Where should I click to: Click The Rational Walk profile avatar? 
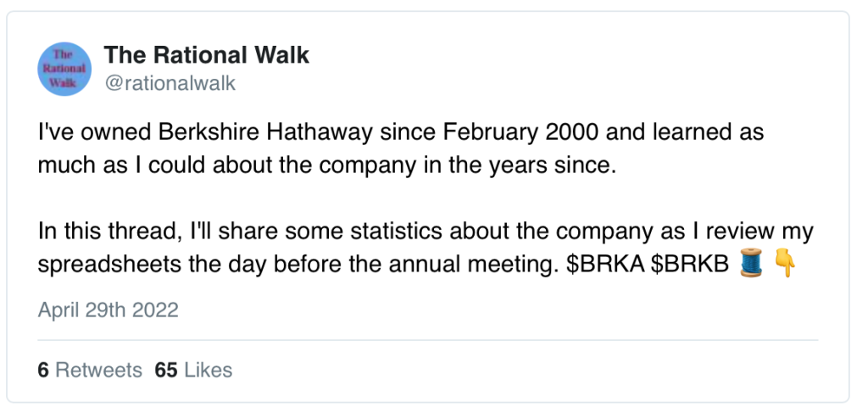67,68
